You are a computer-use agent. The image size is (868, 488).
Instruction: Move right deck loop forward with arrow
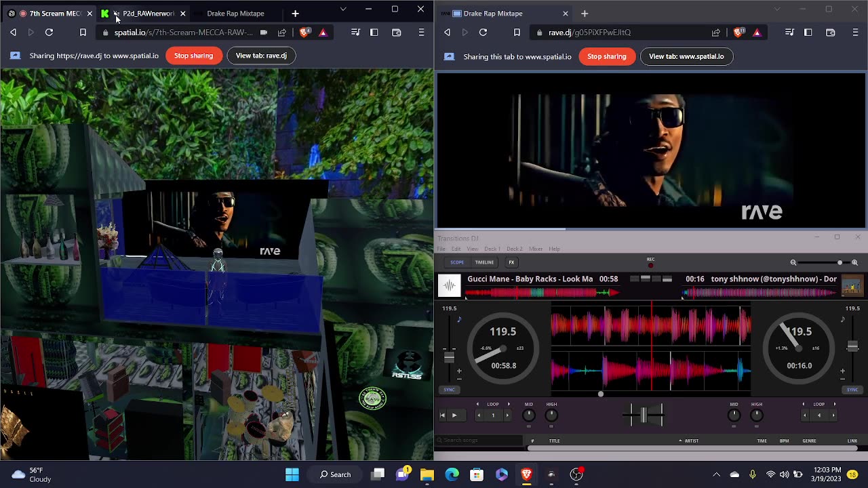834,404
